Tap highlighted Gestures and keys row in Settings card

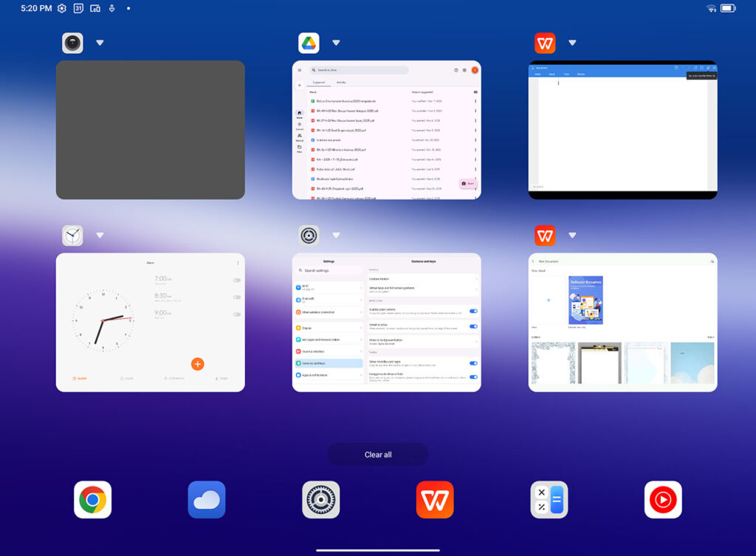pos(329,363)
